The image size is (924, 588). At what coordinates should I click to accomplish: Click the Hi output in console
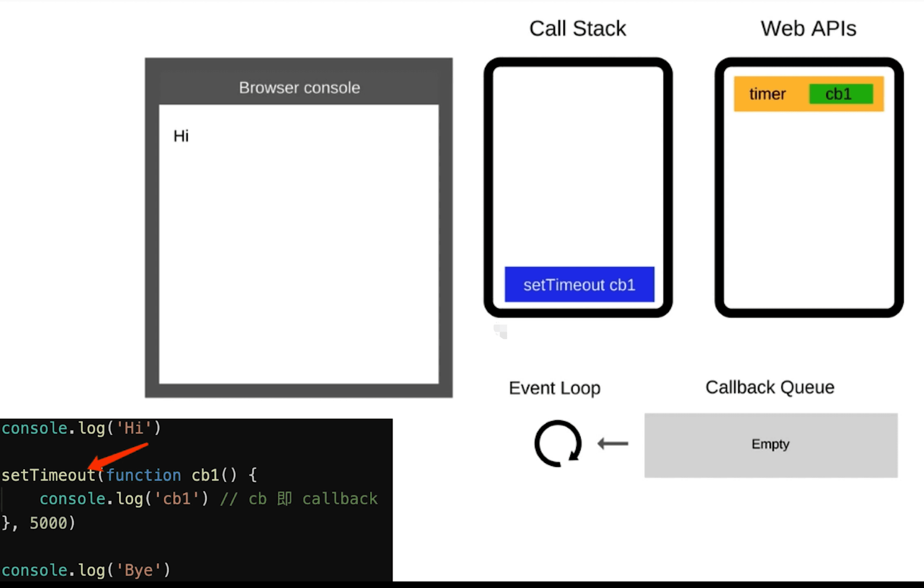[181, 136]
